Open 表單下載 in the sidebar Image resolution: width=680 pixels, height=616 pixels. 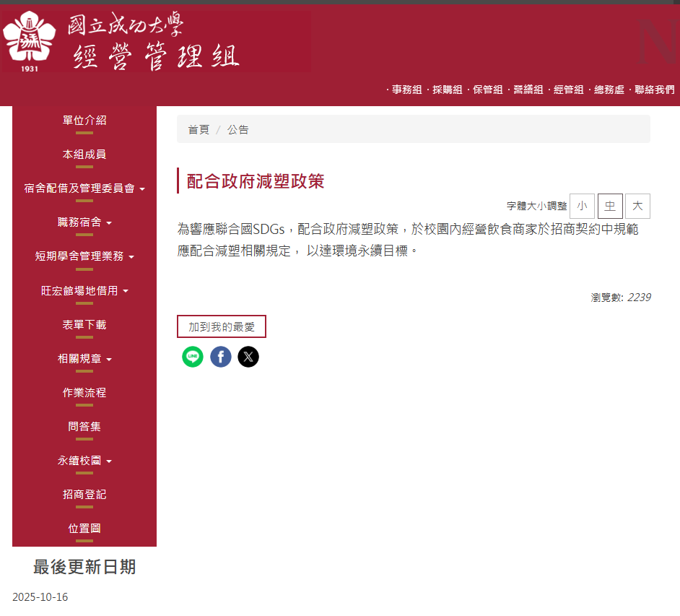84,325
